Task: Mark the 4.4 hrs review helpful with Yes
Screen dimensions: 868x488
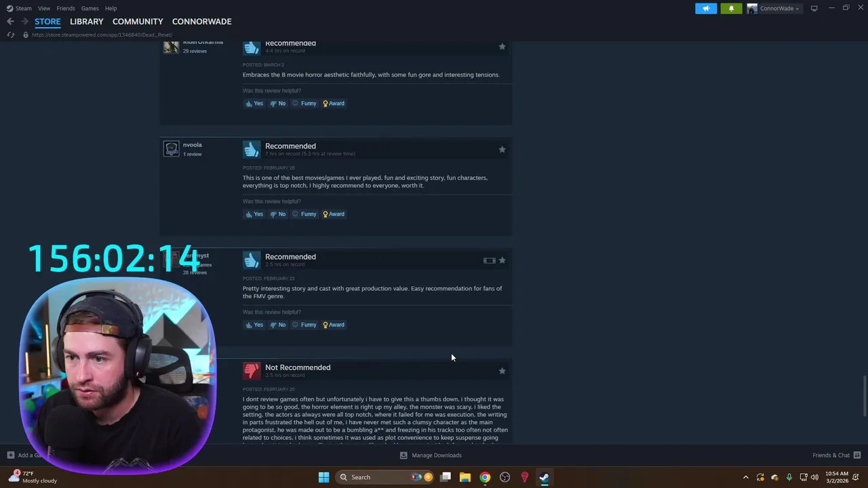Action: [254, 104]
